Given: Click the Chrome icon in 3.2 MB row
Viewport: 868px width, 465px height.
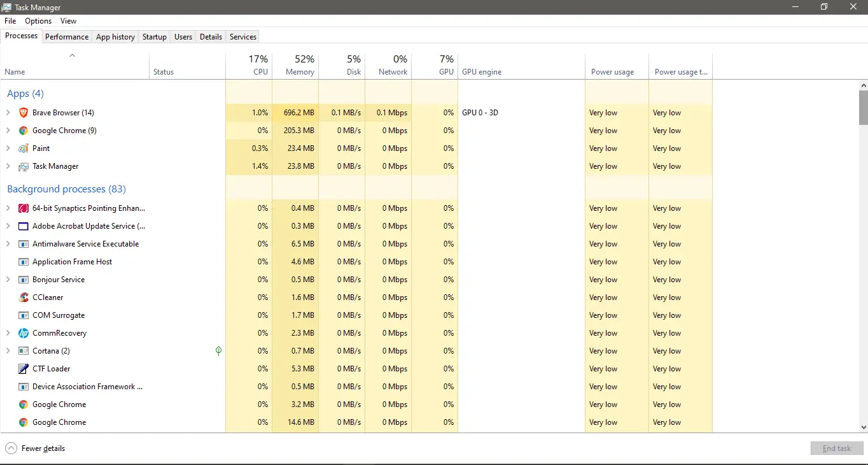Looking at the screenshot, I should 24,404.
